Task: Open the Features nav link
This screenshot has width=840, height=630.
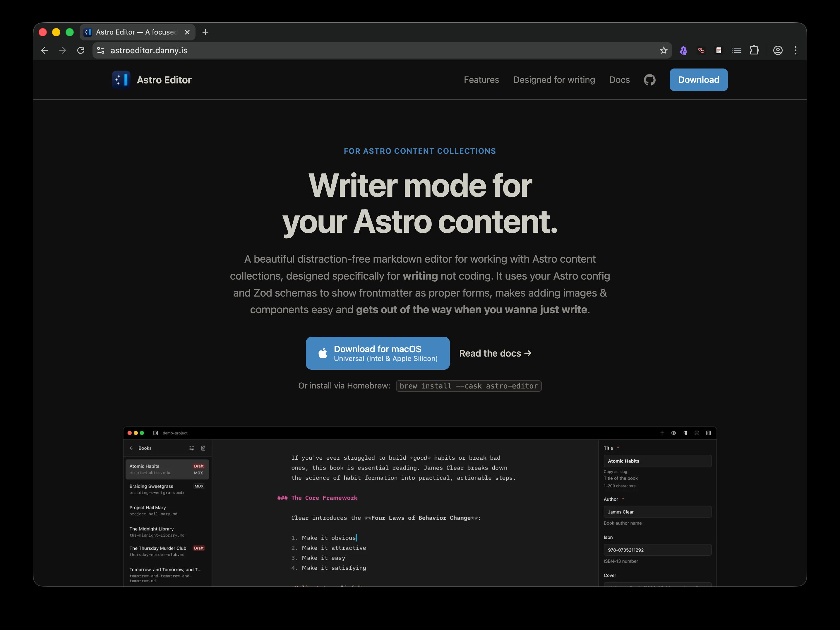Action: click(x=481, y=80)
